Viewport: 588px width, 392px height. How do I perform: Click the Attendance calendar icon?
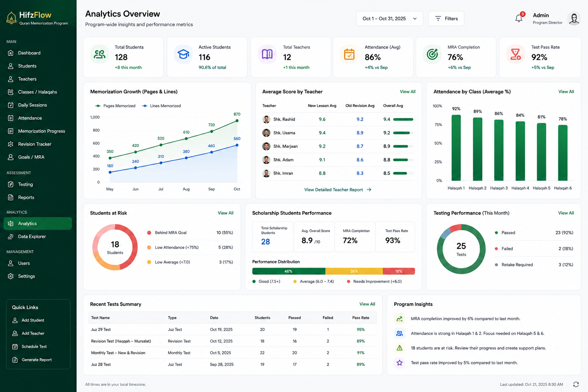coord(349,54)
